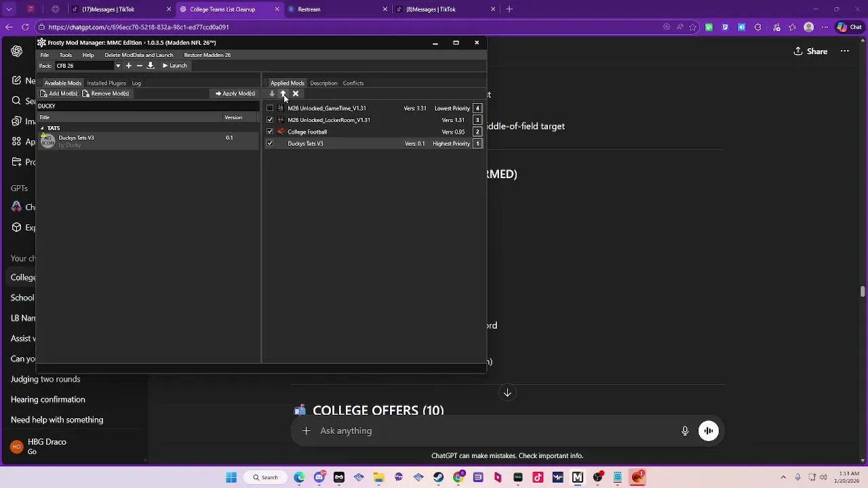Switch to the Log tab
868x488 pixels.
click(136, 83)
